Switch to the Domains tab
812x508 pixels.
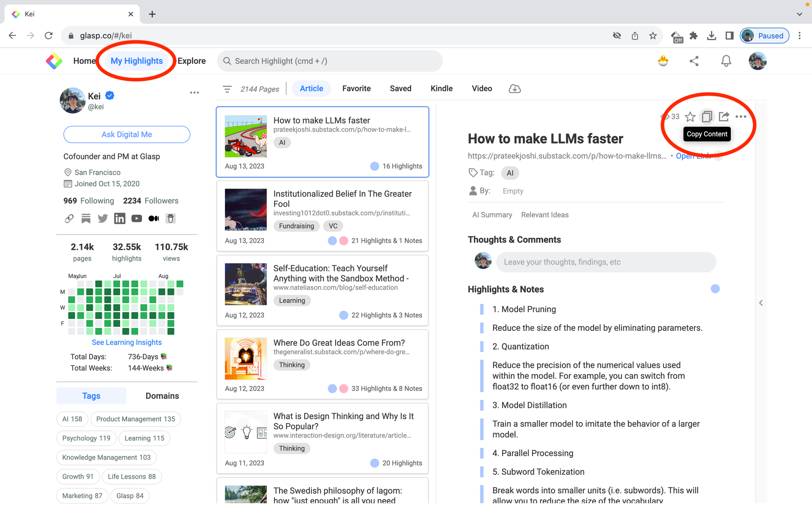162,396
